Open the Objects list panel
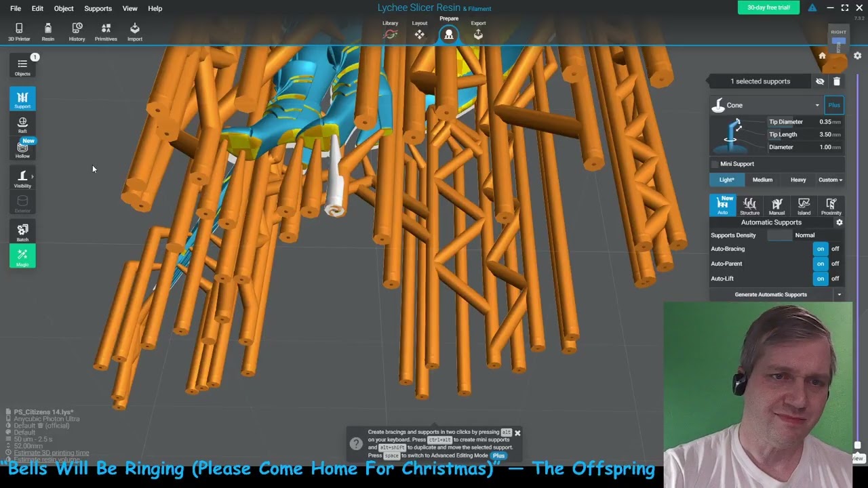Screen dimensions: 868x488 [x=22, y=66]
